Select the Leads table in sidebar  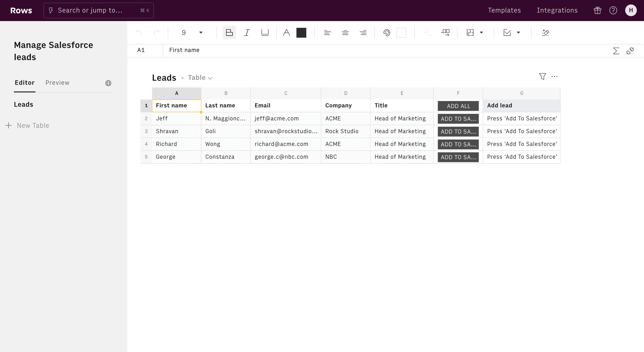tap(23, 104)
